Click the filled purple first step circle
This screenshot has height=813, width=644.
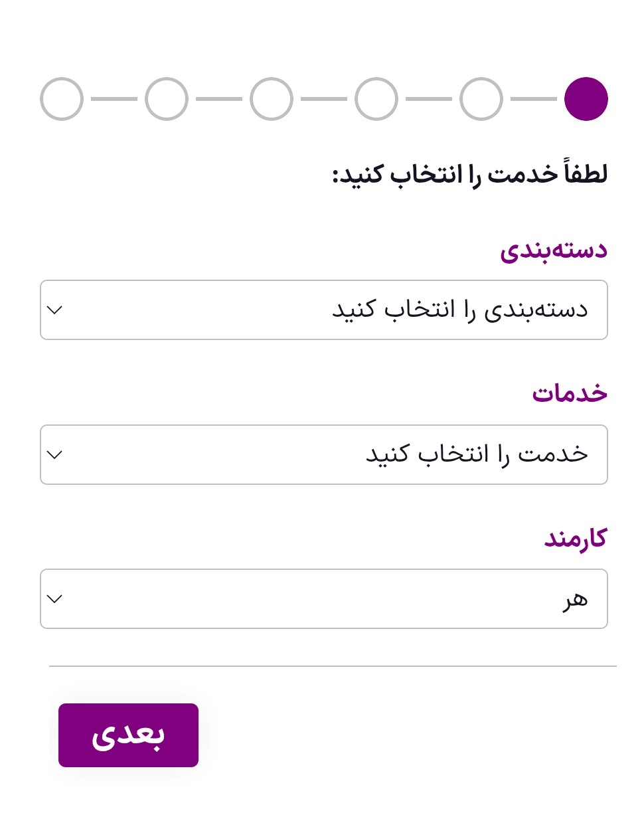[586, 99]
